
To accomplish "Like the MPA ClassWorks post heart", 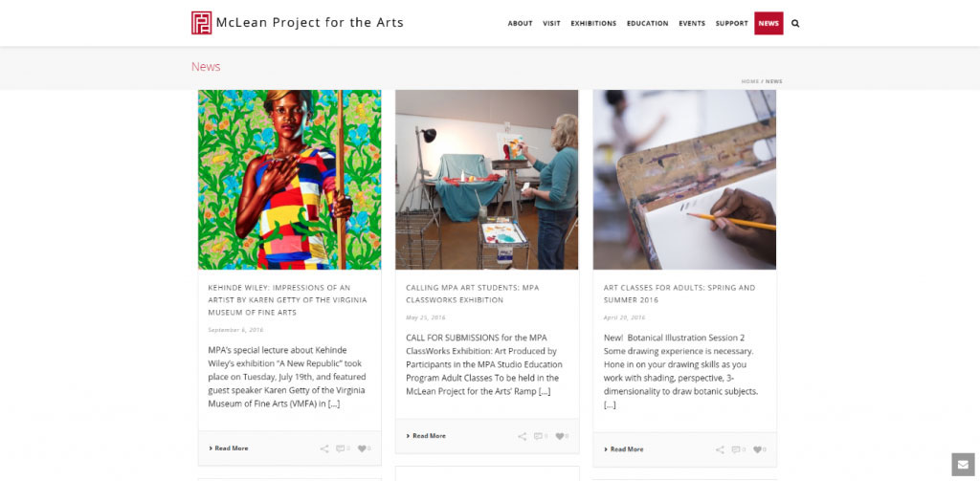I will tap(562, 436).
